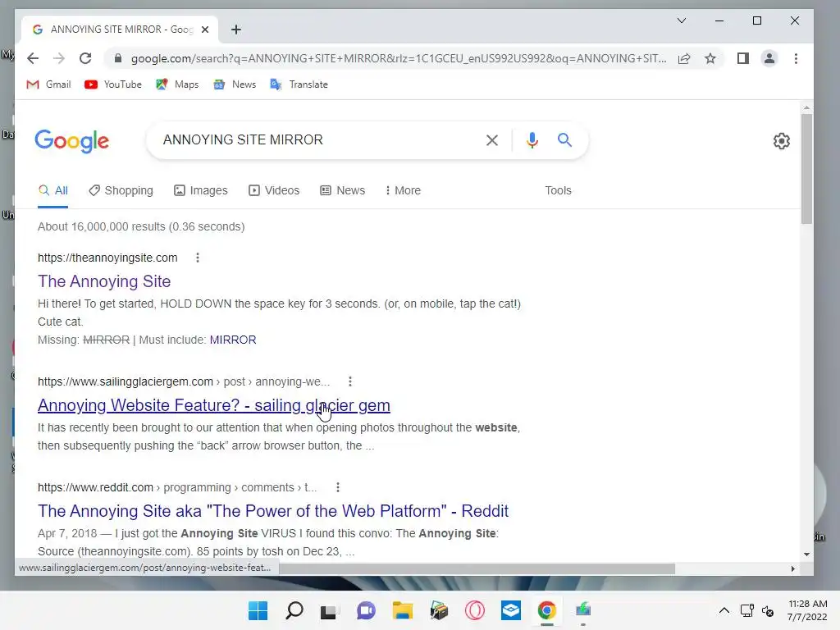Viewport: 840px width, 630px height.
Task: Open the Chrome profile avatar
Action: [x=769, y=58]
